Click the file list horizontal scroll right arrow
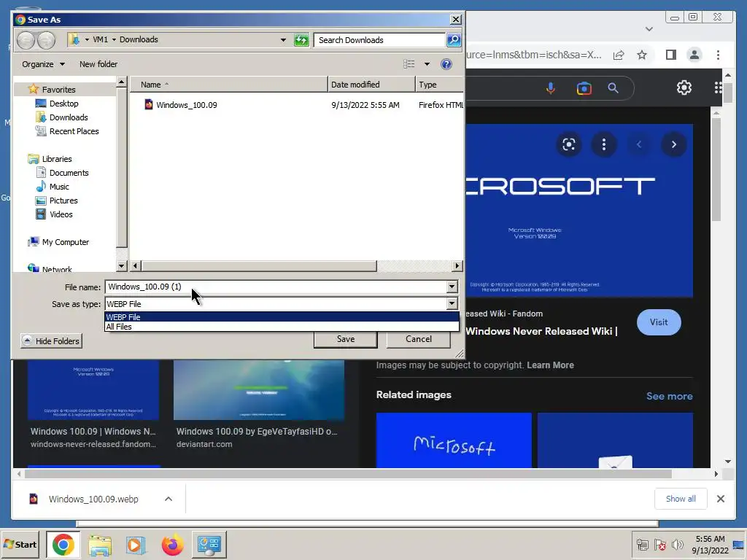The image size is (747, 560). click(x=457, y=265)
